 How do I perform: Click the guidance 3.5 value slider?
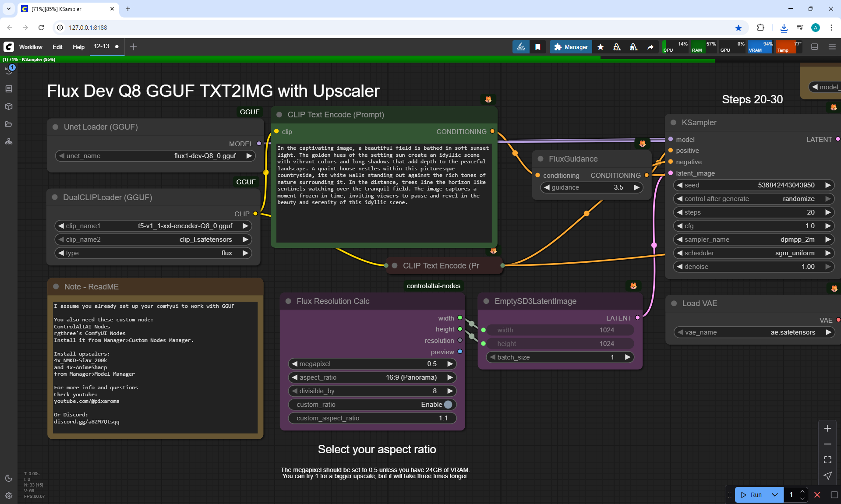[591, 187]
